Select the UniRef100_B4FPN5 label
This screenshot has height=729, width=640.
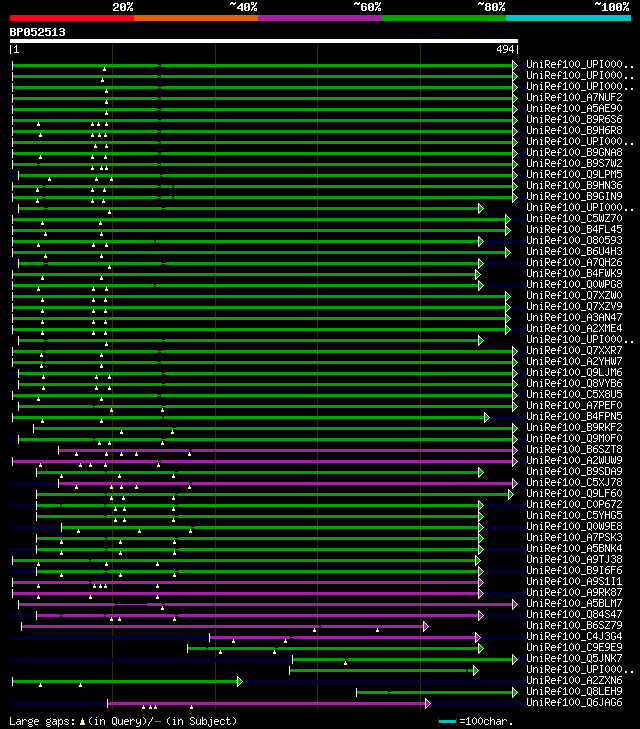coord(574,417)
